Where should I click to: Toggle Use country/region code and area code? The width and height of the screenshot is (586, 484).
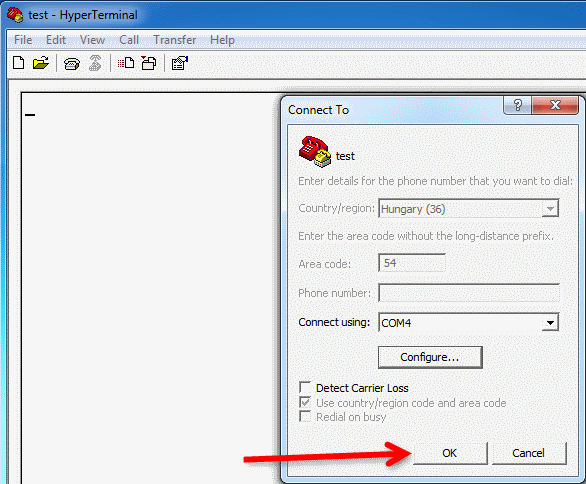tap(305, 402)
